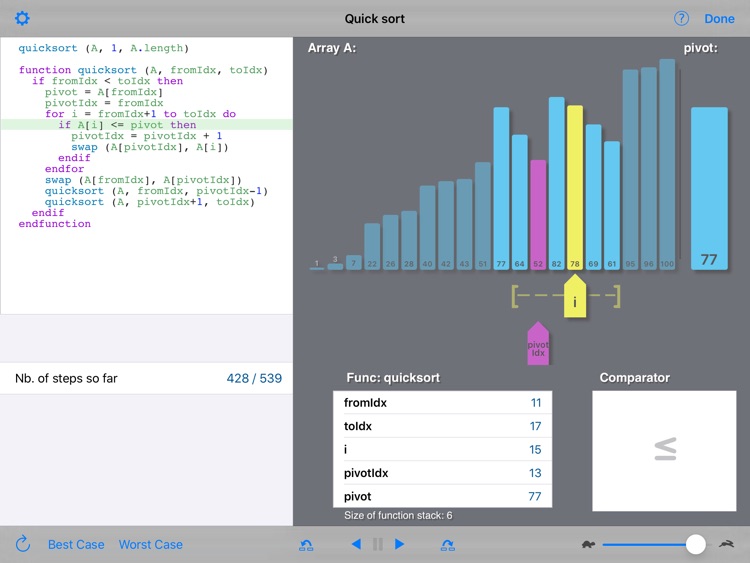
Task: Click the i variable row value 15
Action: point(535,450)
